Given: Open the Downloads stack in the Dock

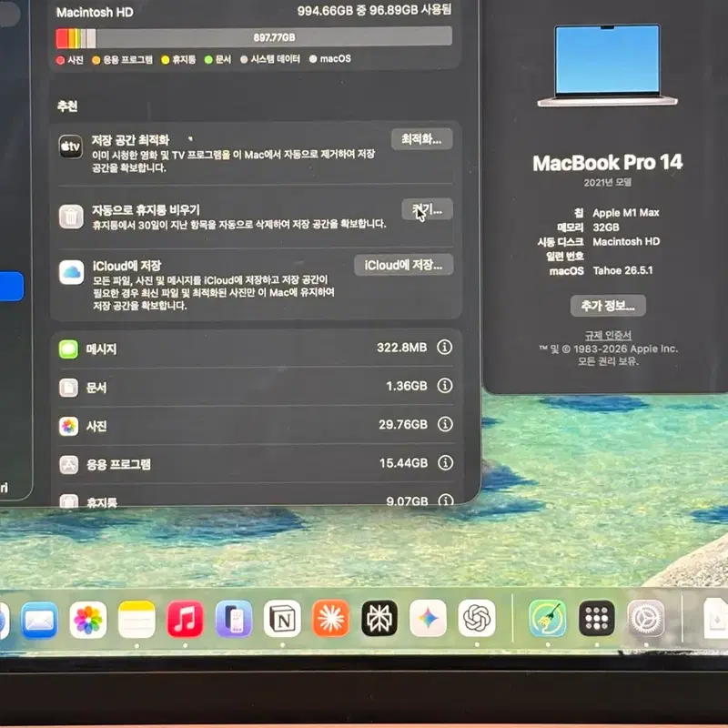Looking at the screenshot, I should (715, 619).
